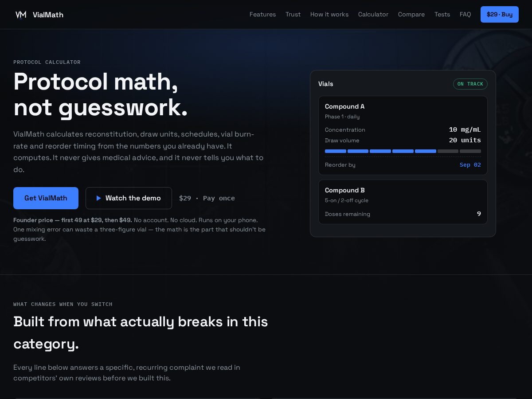Viewport: 532px width, 399px height.
Task: Click the PROTOCOL CALCULATOR eyebrow label
Action: coord(47,62)
